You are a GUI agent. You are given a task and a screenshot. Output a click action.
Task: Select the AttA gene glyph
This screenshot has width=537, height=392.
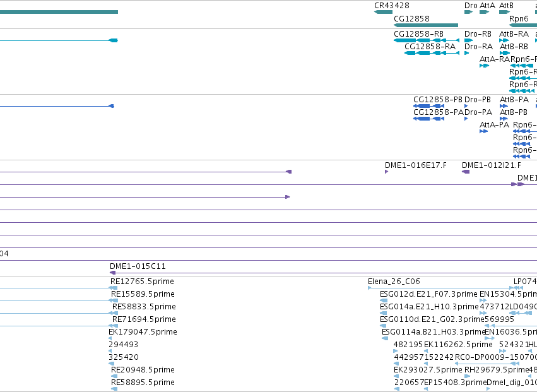click(484, 12)
